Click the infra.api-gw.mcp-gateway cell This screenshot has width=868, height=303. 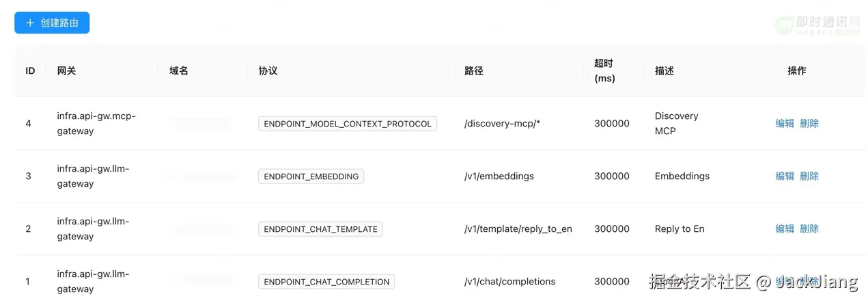[x=96, y=123]
